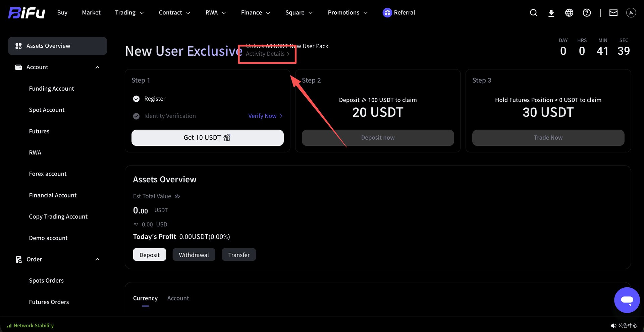Click the Get 10 USDT button
This screenshot has width=644, height=332.
(208, 138)
